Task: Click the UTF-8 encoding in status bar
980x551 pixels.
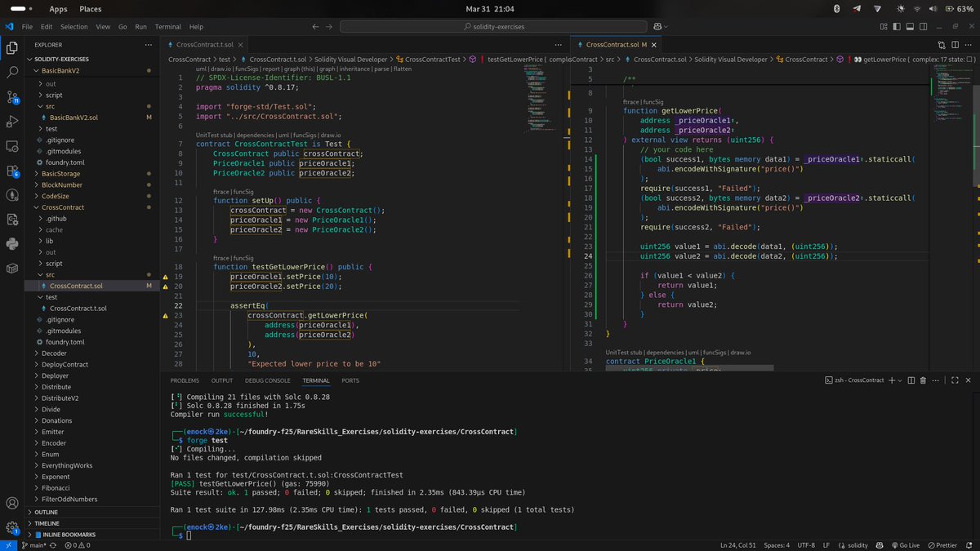Action: tap(805, 544)
